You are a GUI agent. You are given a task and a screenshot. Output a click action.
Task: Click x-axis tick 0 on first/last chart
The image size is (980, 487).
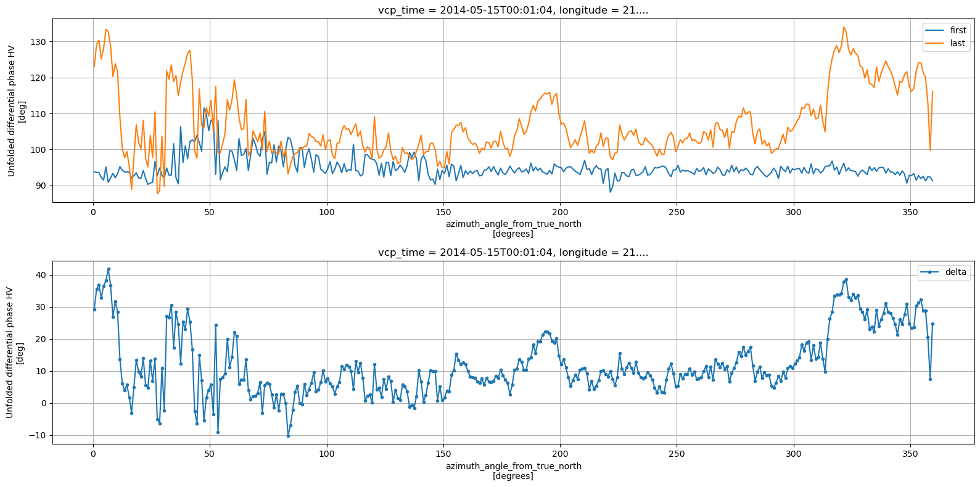click(x=94, y=212)
